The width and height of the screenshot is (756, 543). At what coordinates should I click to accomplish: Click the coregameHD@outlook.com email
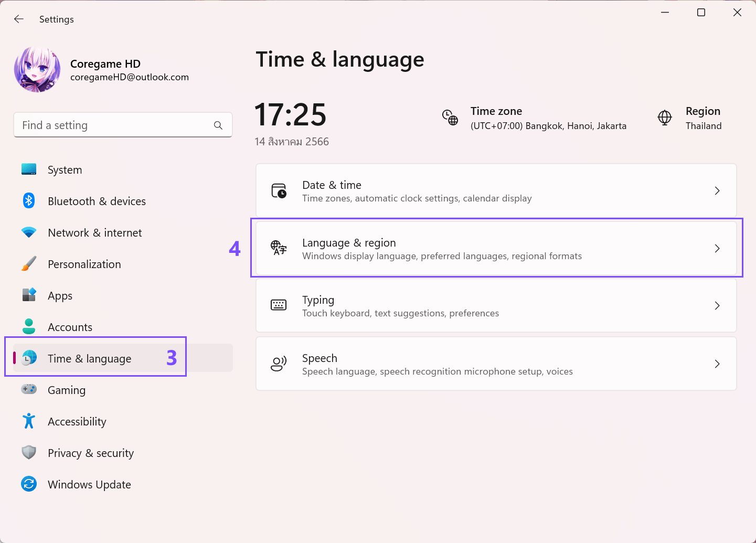(130, 77)
